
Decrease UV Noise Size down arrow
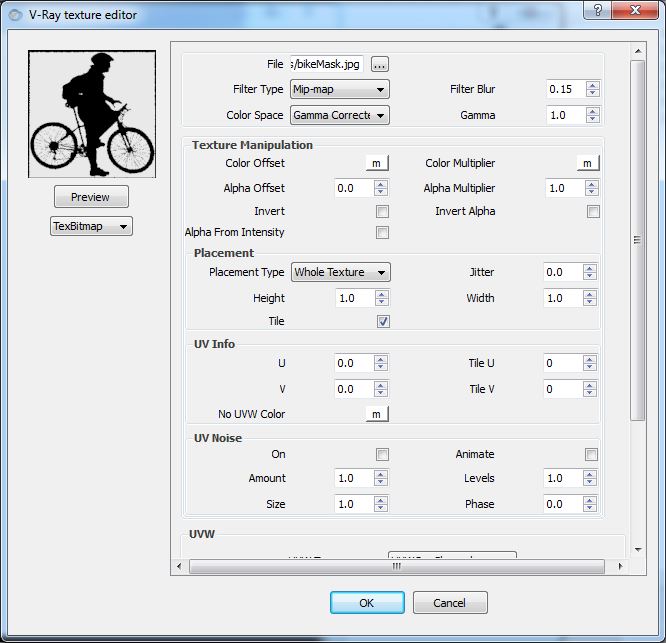pyautogui.click(x=381, y=508)
